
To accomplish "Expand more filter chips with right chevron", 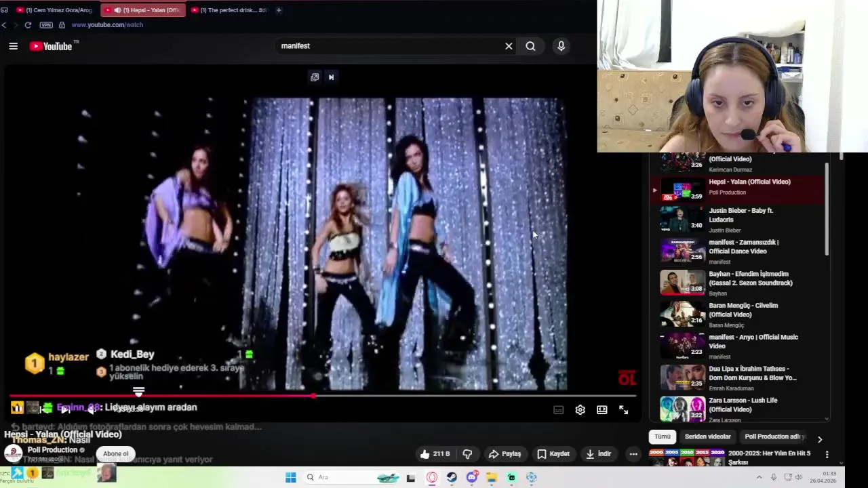I will (819, 439).
